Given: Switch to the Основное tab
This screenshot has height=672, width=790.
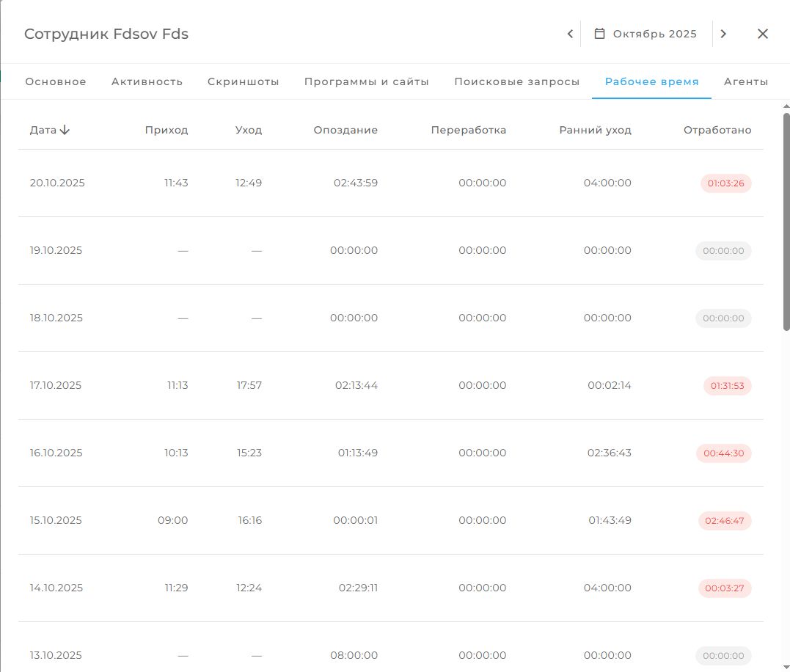Looking at the screenshot, I should tap(56, 81).
